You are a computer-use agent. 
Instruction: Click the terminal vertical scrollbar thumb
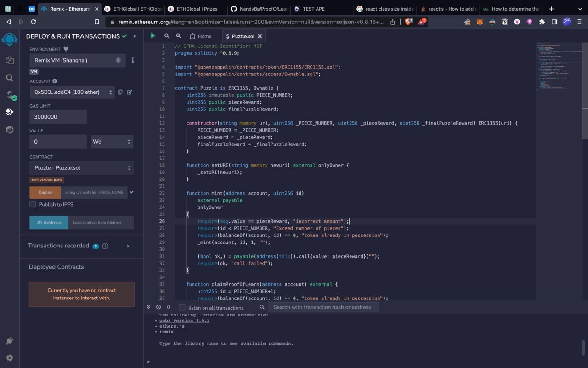click(583, 348)
